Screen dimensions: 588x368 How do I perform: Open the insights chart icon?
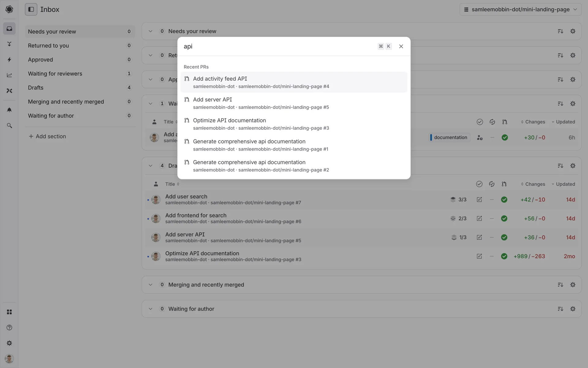tap(9, 75)
